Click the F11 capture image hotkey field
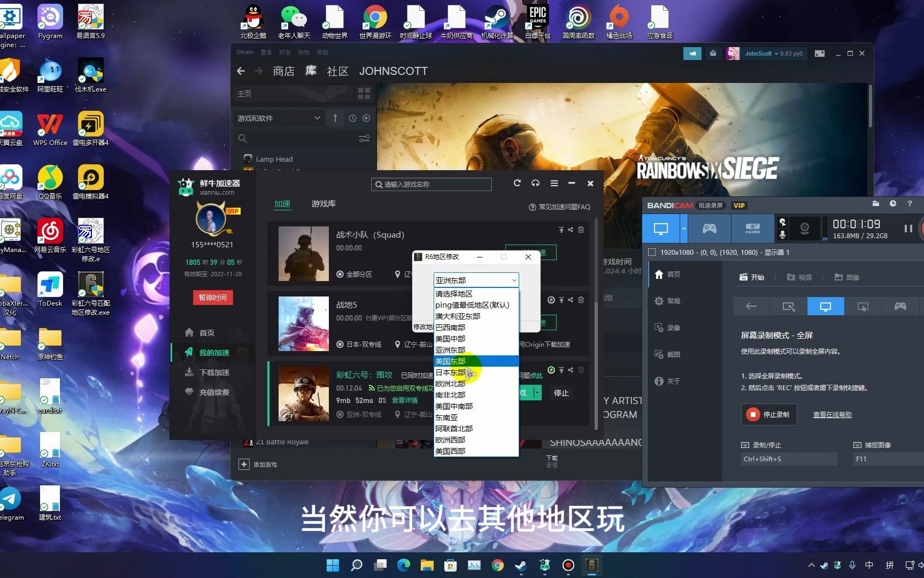This screenshot has width=924, height=578. 888,459
